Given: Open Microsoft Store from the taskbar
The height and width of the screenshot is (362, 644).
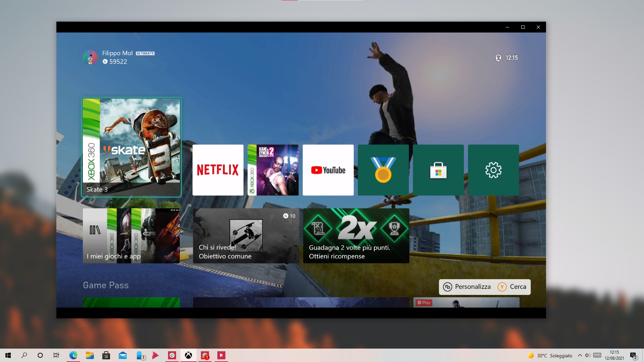Looking at the screenshot, I should (x=106, y=355).
